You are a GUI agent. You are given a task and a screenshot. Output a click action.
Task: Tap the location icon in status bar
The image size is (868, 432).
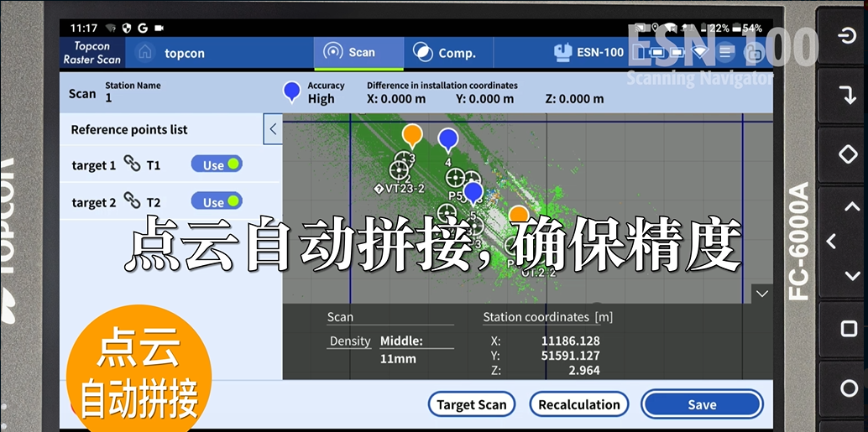[x=655, y=28]
